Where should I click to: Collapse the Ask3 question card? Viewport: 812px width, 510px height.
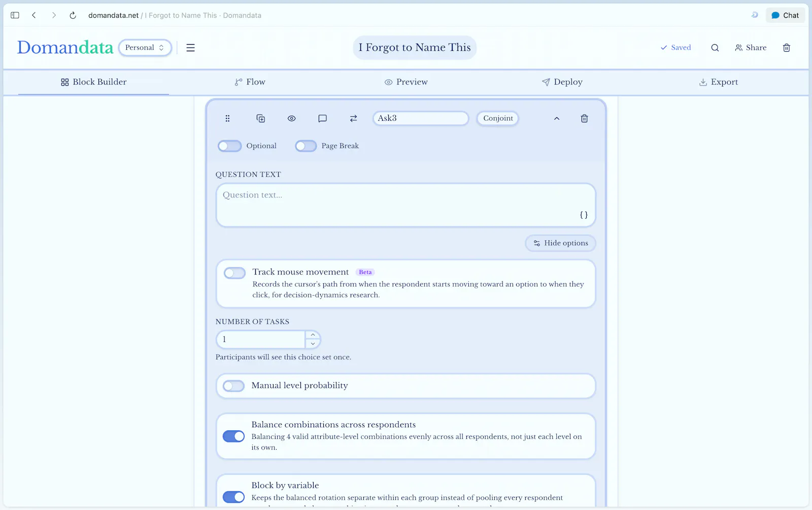[557, 118]
